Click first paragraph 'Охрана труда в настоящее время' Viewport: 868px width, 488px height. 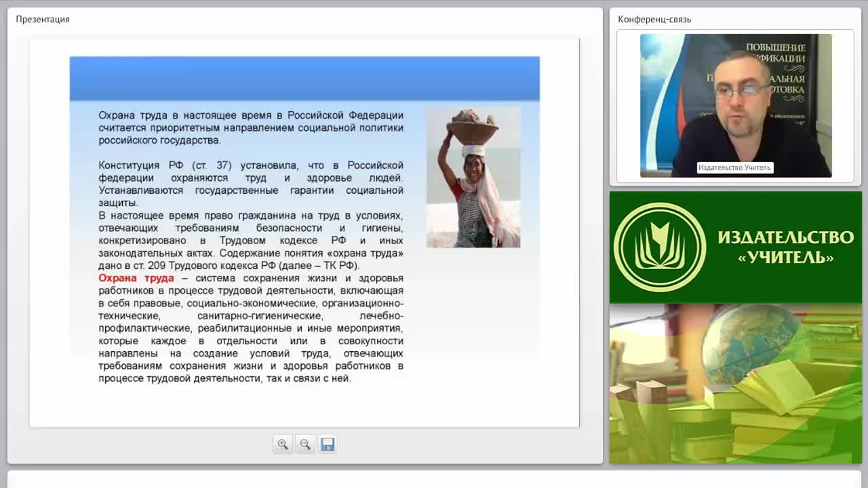(251, 127)
